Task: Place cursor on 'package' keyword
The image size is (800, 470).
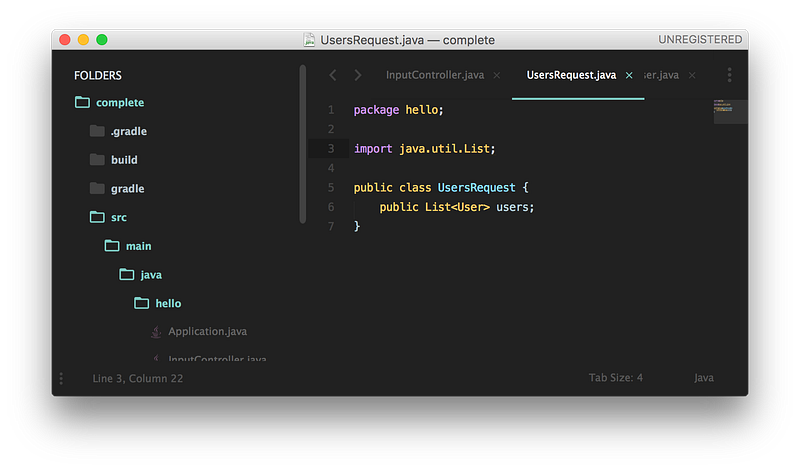Action: [x=376, y=110]
